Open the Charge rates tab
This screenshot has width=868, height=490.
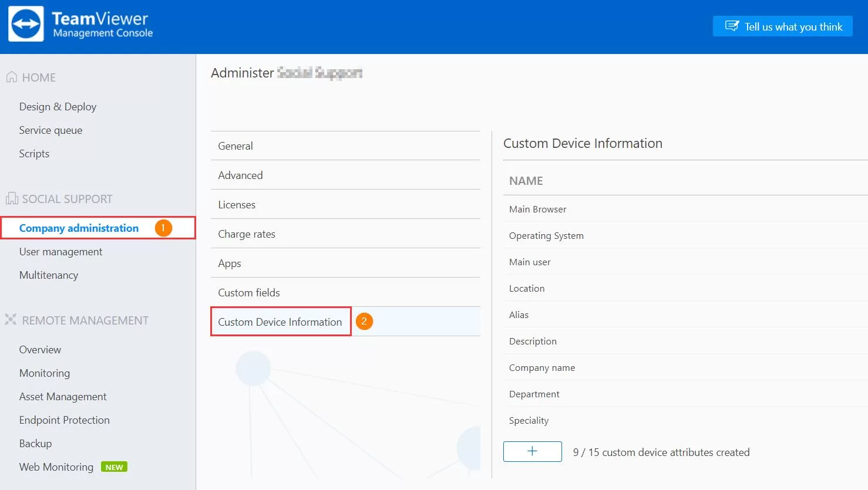345,234
